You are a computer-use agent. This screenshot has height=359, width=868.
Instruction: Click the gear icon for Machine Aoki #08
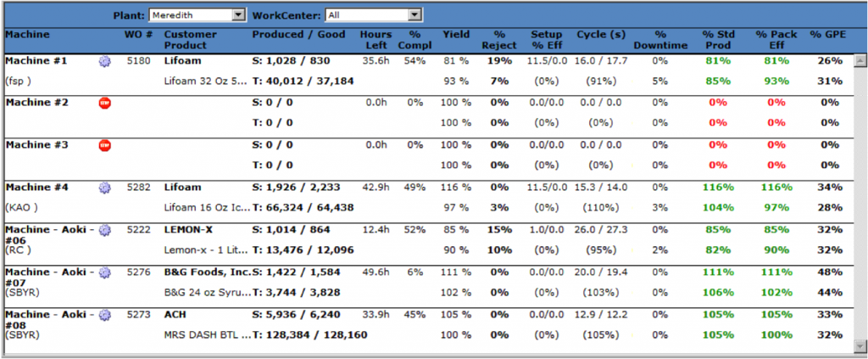[x=104, y=315]
